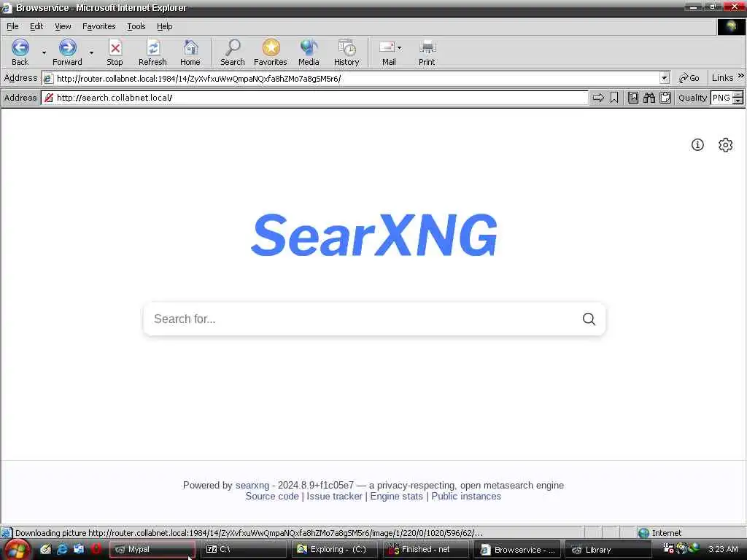The image size is (747, 560).
Task: Click Browservice clipboard icon
Action: (665, 98)
